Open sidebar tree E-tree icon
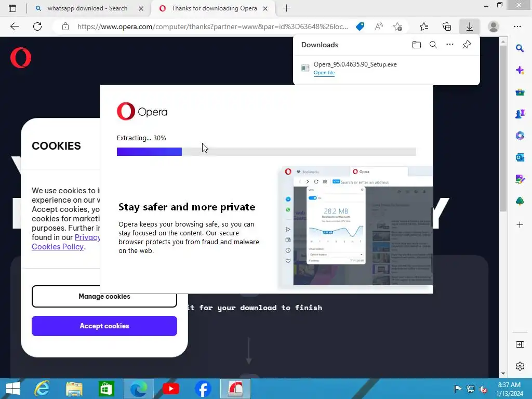Image resolution: width=532 pixels, height=399 pixels. click(x=520, y=201)
